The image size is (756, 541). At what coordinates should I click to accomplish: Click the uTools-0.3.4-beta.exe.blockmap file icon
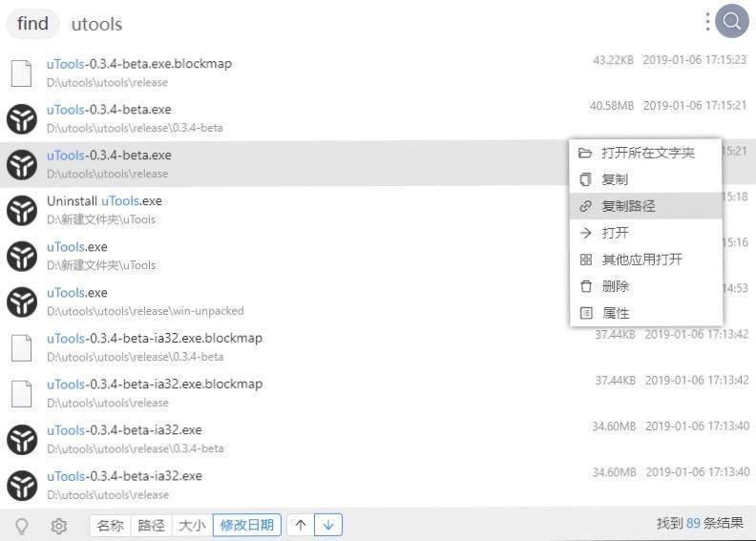[x=21, y=73]
